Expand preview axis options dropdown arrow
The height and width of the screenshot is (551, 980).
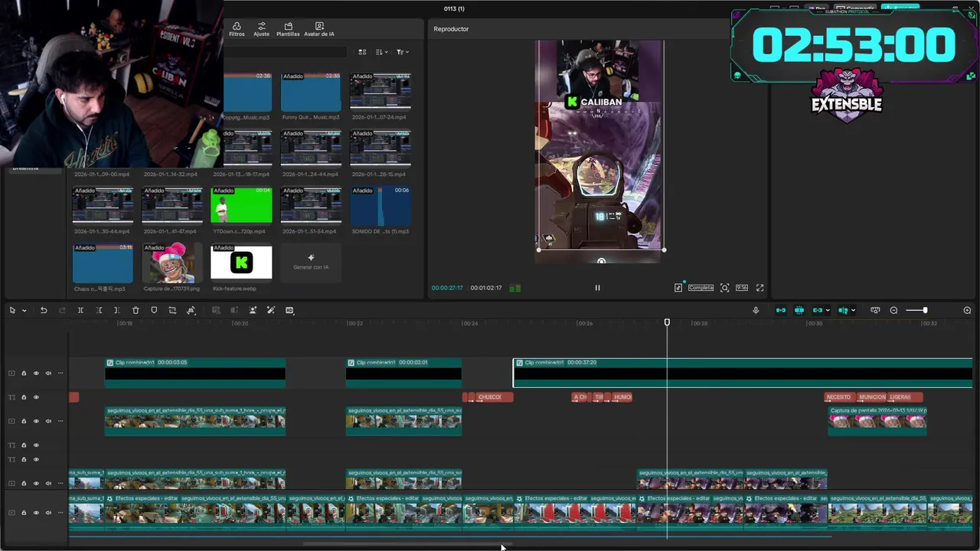pyautogui.click(x=853, y=310)
